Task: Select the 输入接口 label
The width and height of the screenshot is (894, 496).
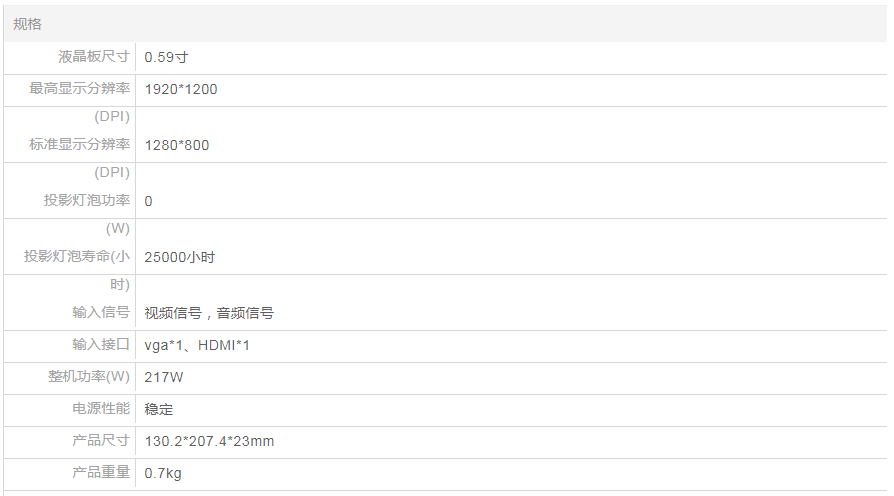Action: click(x=101, y=344)
